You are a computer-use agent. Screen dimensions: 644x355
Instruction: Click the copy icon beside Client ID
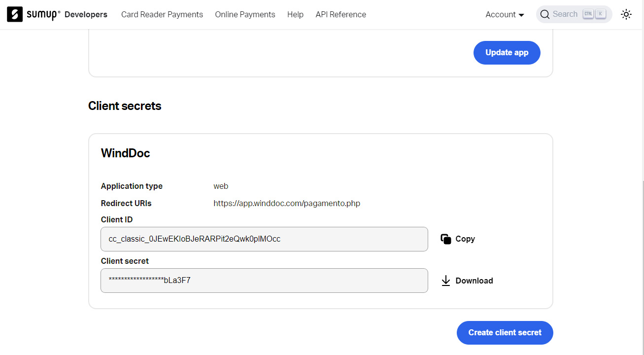[446, 239]
